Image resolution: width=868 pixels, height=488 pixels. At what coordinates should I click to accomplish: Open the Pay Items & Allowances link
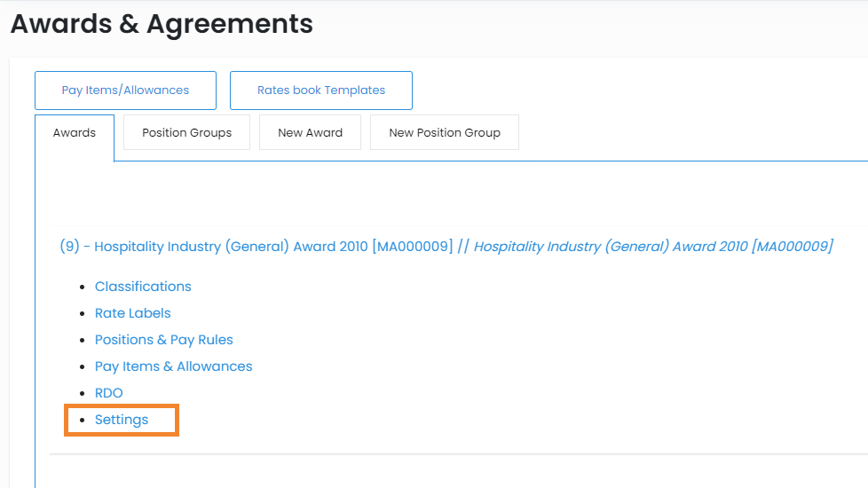point(173,366)
